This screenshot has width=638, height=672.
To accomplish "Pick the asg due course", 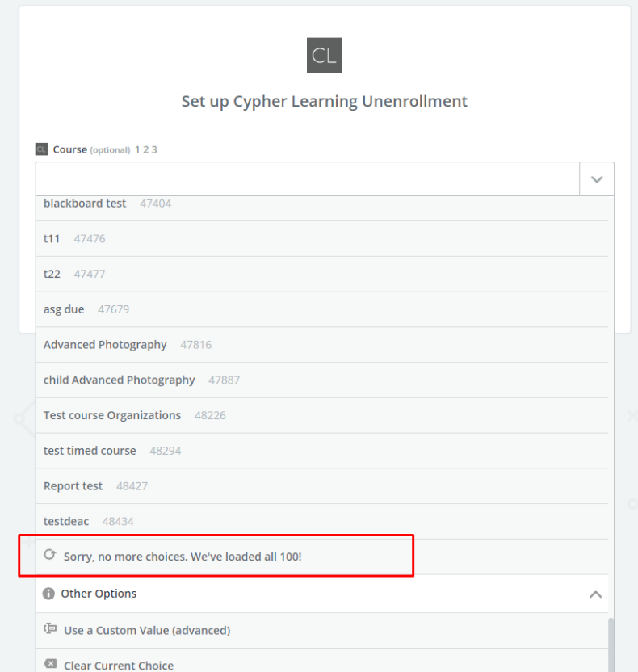I will point(322,310).
